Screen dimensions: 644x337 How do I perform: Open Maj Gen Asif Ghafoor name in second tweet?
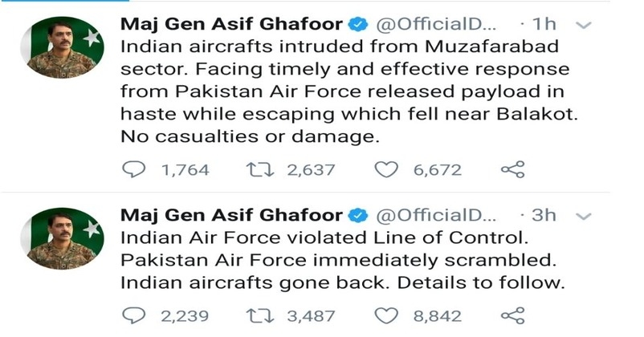[231, 216]
